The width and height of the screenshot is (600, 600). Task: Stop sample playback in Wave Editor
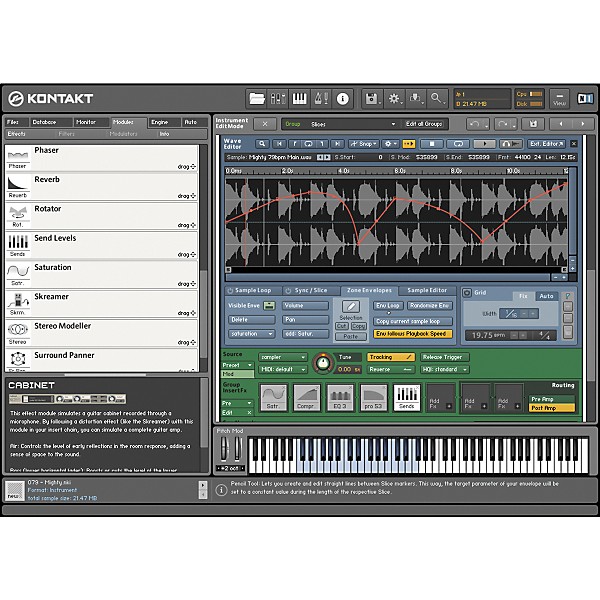432,144
